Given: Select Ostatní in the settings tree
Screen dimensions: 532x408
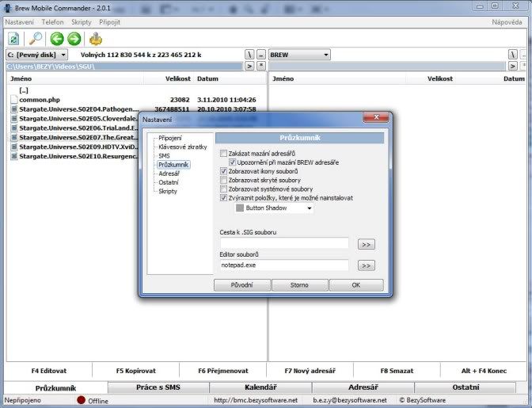Looking at the screenshot, I should (169, 182).
